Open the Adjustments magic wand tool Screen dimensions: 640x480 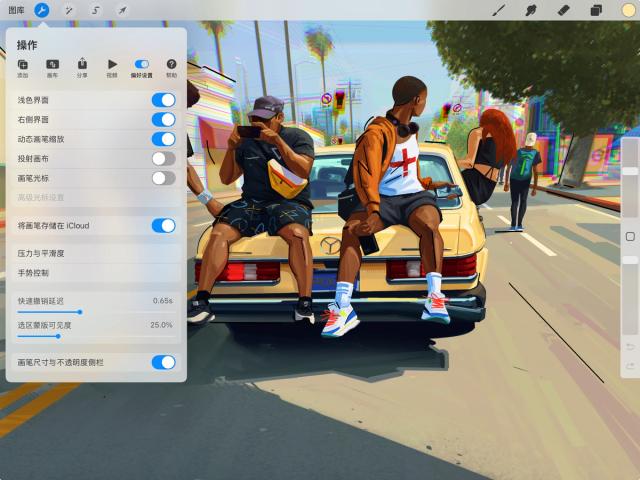[69, 10]
